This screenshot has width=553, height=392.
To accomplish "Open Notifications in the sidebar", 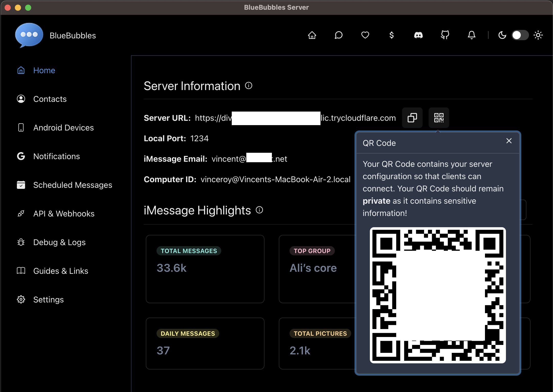I will point(48,156).
